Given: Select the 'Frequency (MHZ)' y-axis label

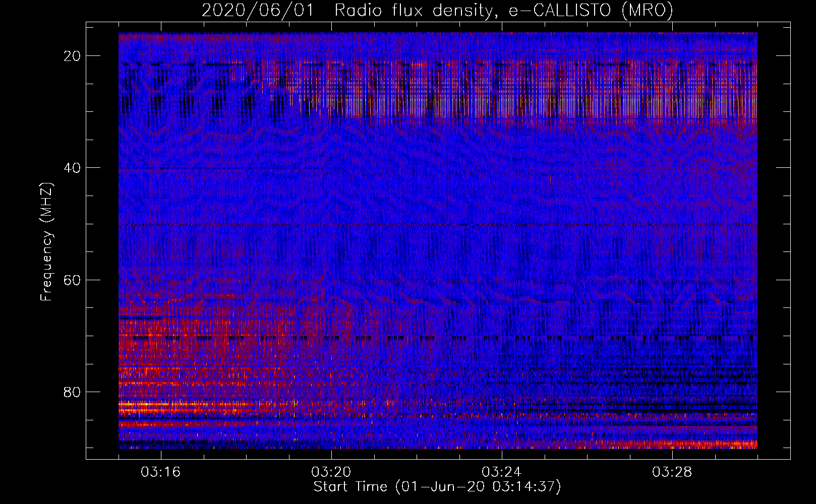Looking at the screenshot, I should 46,242.
